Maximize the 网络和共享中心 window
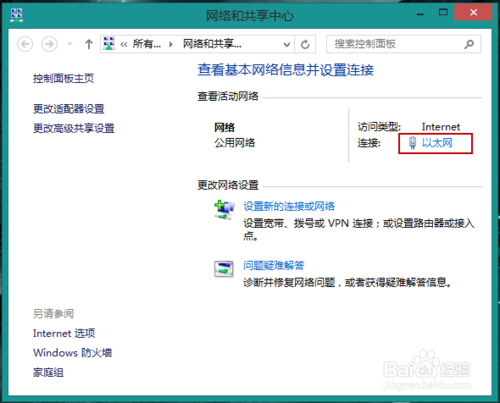 [x=443, y=13]
